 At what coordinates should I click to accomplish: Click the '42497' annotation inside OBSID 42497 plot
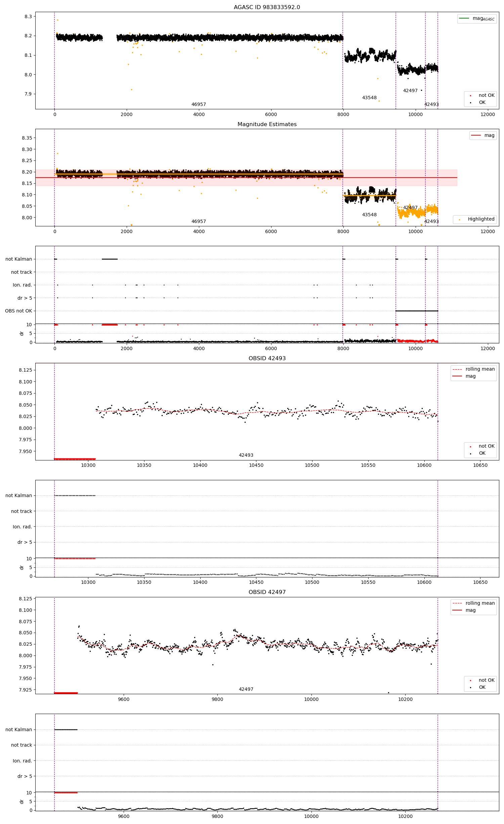(246, 689)
